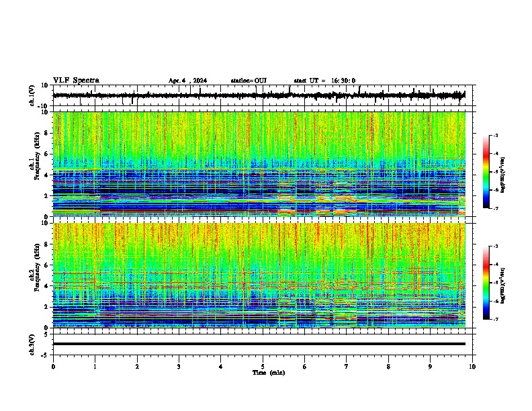Click the "ch.1(V)" y-axis label

click(x=32, y=95)
